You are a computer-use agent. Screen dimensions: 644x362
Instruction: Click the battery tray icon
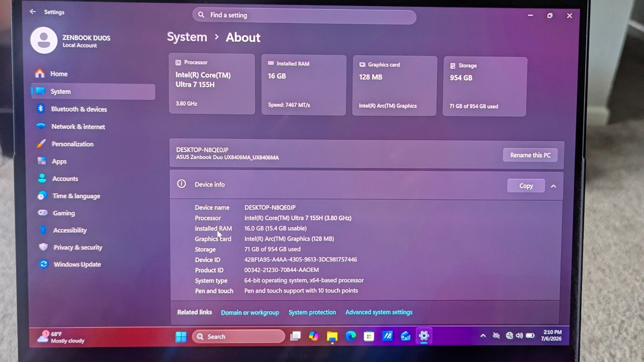coord(530,335)
